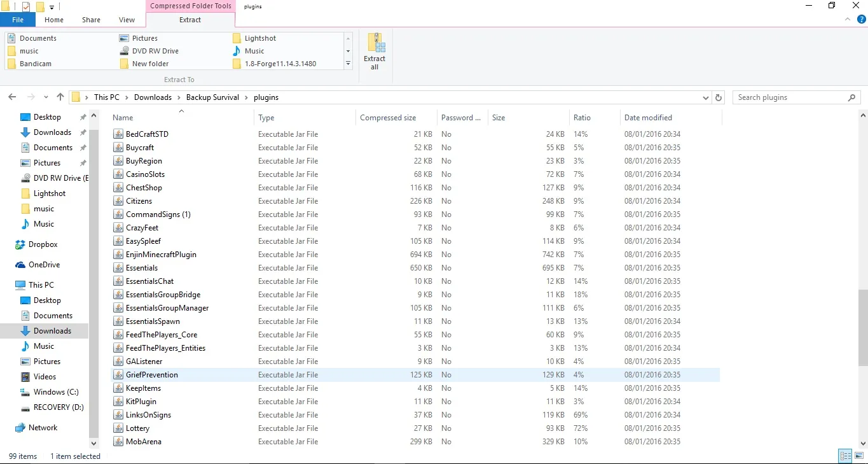868x464 pixels.
Task: Expand the address bar history dropdown
Action: (705, 98)
